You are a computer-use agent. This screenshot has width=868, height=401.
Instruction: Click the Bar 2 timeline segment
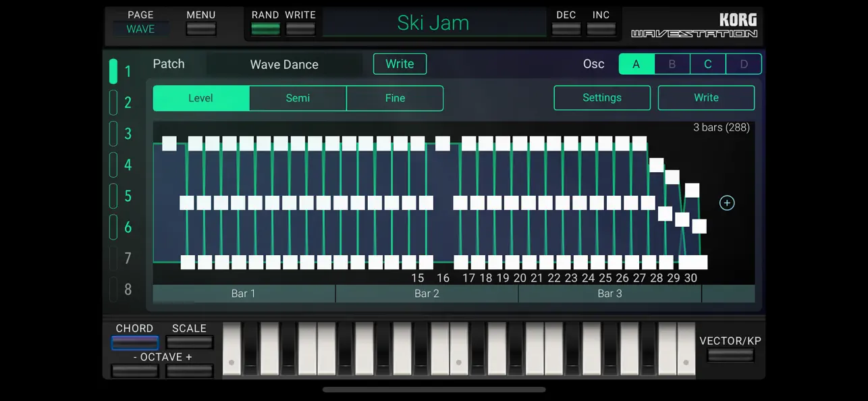427,294
